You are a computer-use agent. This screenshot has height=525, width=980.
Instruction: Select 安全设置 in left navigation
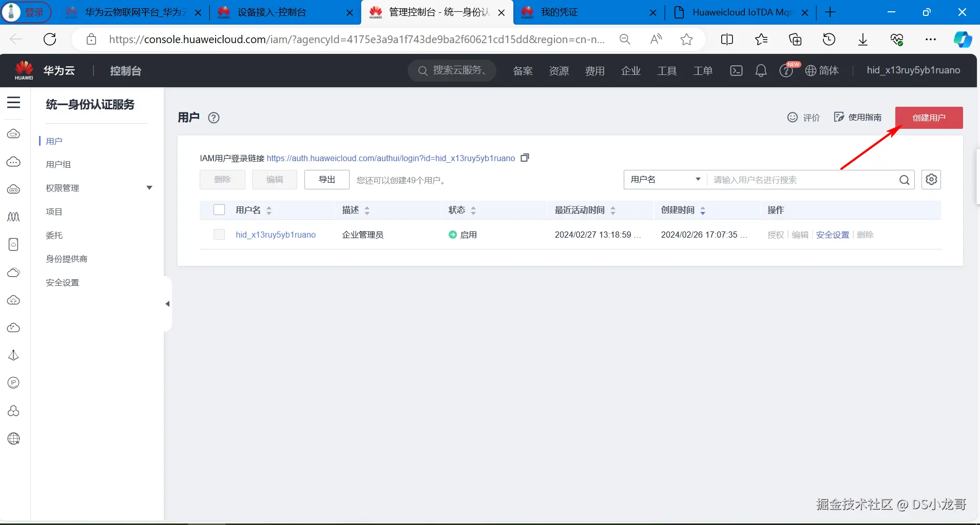[62, 282]
